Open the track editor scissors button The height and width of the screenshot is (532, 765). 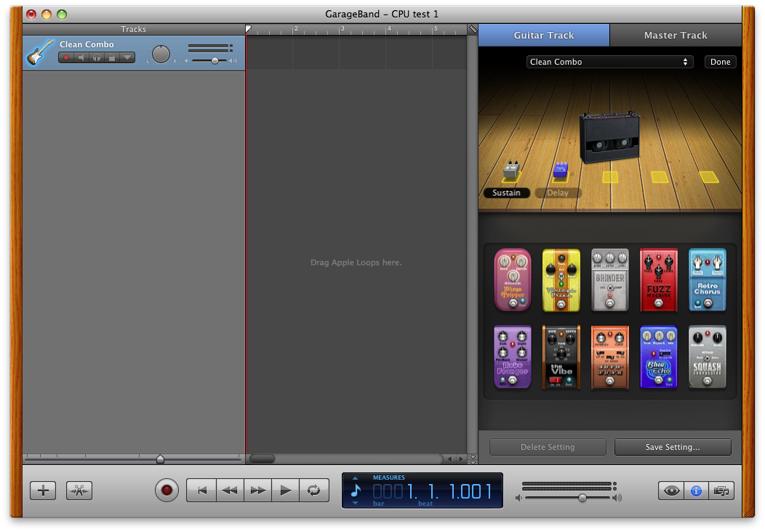79,490
